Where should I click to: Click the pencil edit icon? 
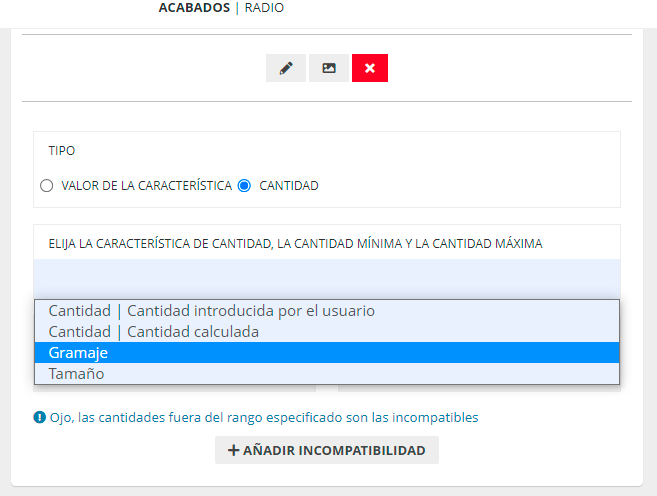point(286,68)
